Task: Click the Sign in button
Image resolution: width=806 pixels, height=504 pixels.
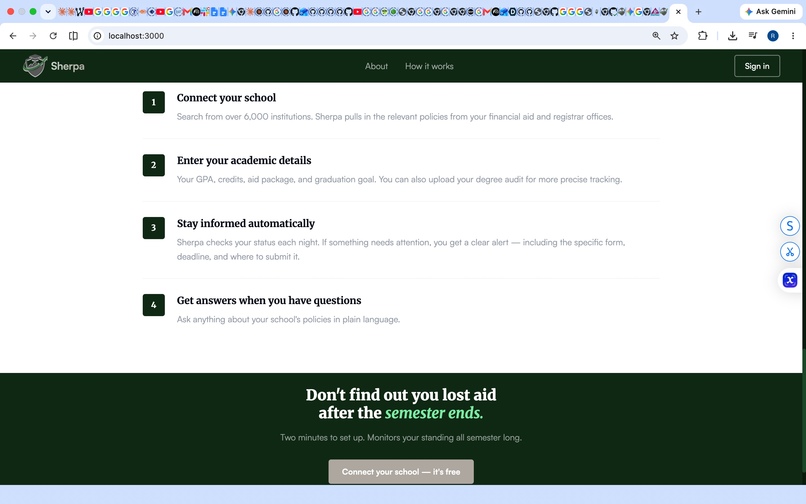Action: [757, 66]
